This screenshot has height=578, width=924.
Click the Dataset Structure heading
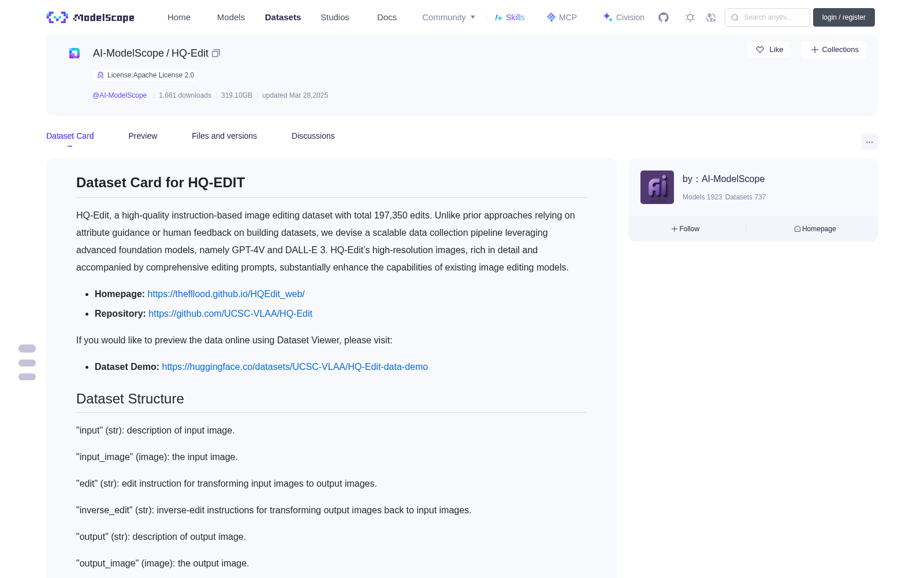(x=130, y=399)
